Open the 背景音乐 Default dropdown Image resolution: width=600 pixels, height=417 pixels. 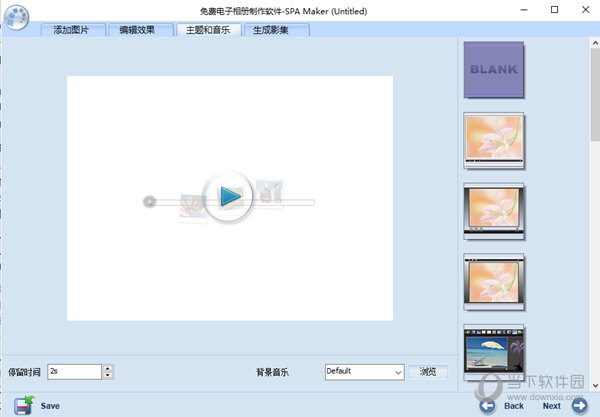point(365,372)
